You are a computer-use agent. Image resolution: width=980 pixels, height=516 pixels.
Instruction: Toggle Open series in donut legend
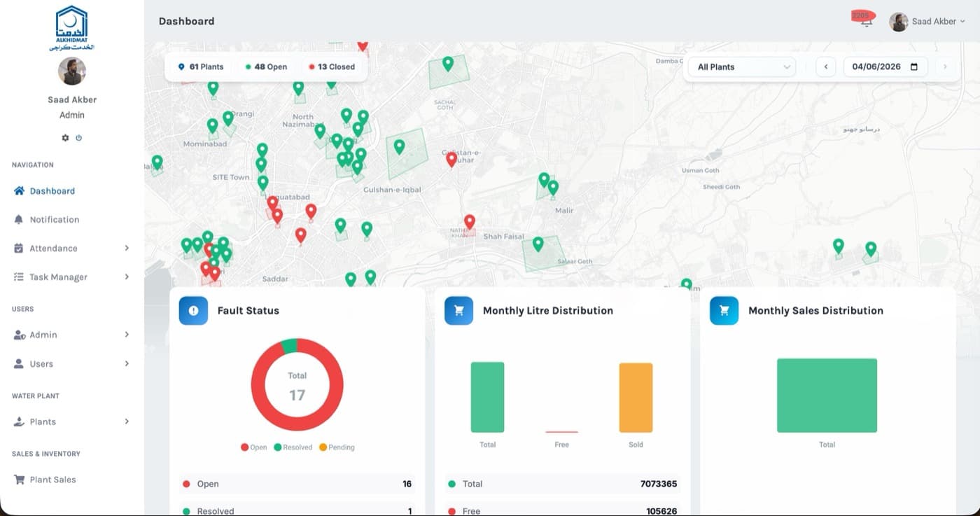(253, 447)
